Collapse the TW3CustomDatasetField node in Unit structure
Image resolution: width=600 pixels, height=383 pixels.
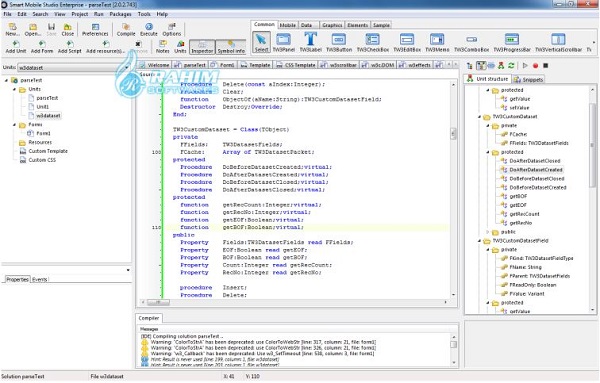pos(479,241)
